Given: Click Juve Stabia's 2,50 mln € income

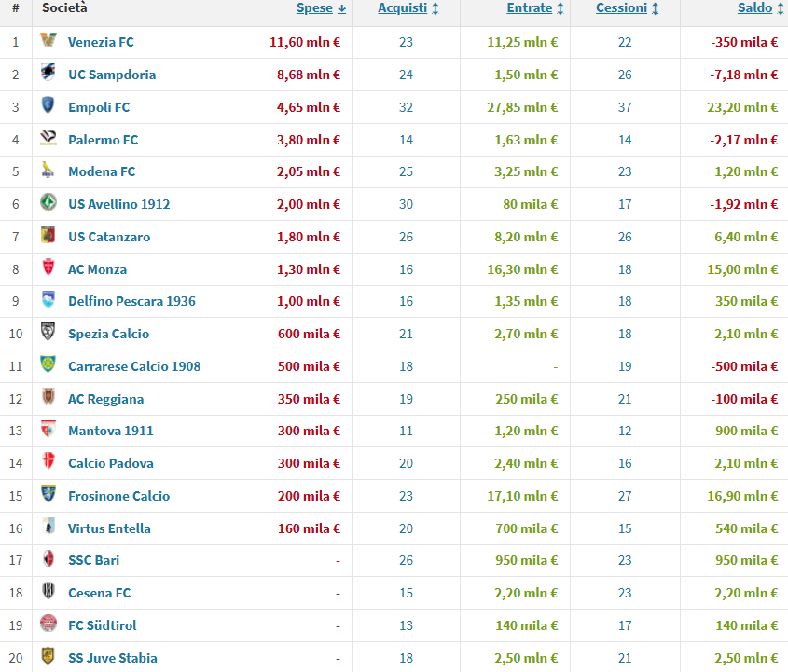Looking at the screenshot, I should point(526,658).
